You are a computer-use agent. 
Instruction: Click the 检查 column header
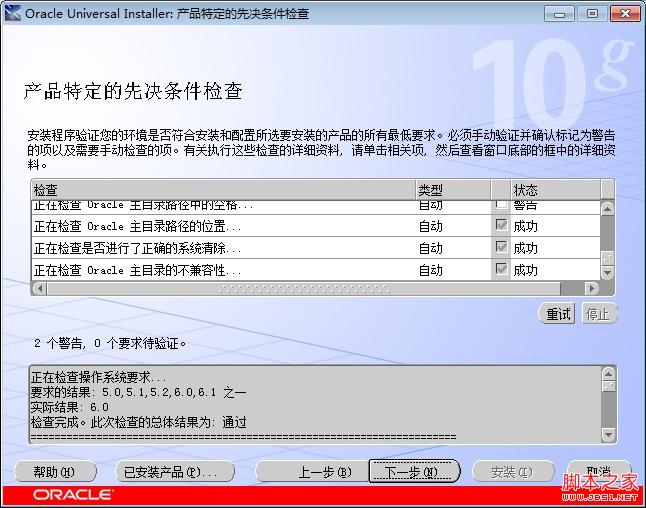pos(223,190)
